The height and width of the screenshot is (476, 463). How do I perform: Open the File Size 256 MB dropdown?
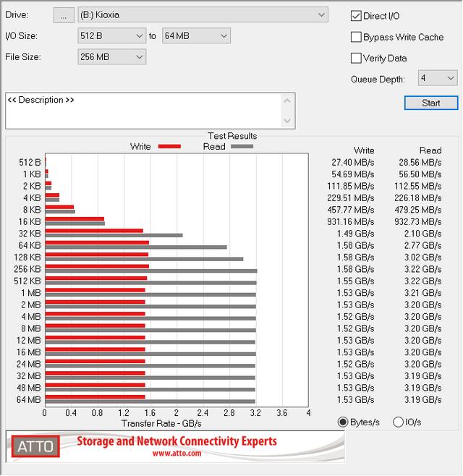[111, 56]
